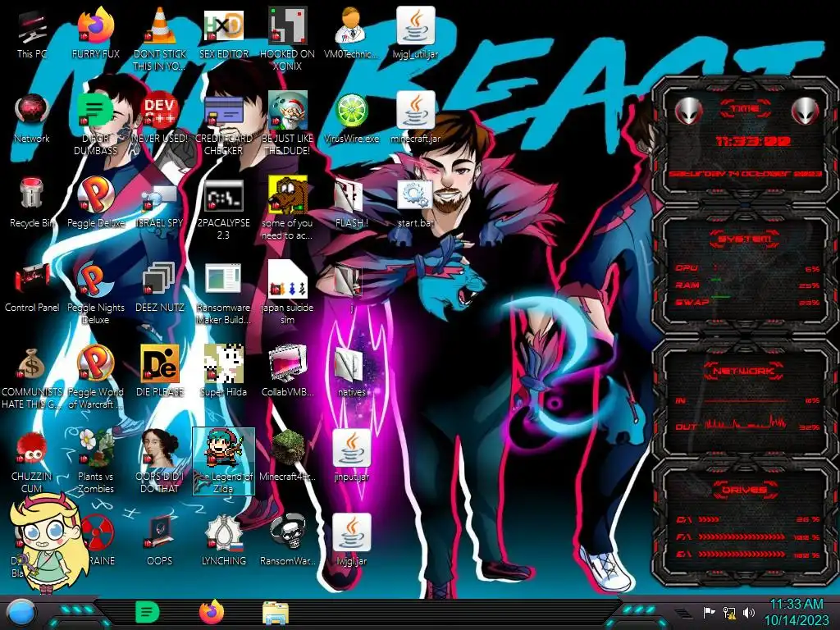
Task: Open the green chat app on taskbar
Action: click(147, 612)
